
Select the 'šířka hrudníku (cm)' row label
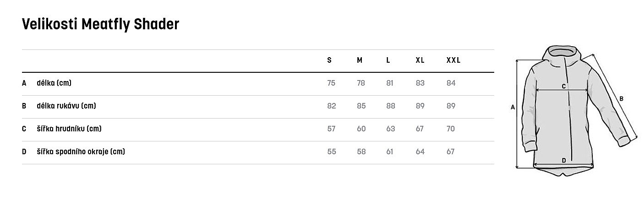[x=69, y=129]
